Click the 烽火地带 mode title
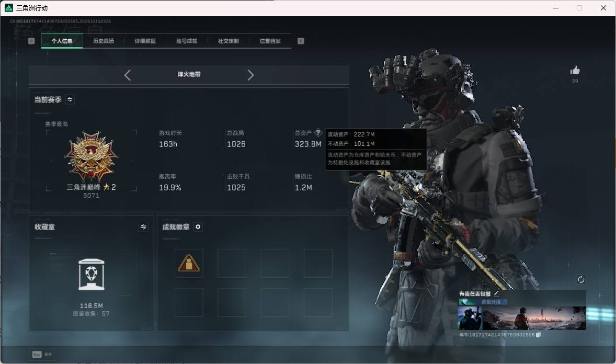This screenshot has height=364, width=616. click(x=189, y=74)
